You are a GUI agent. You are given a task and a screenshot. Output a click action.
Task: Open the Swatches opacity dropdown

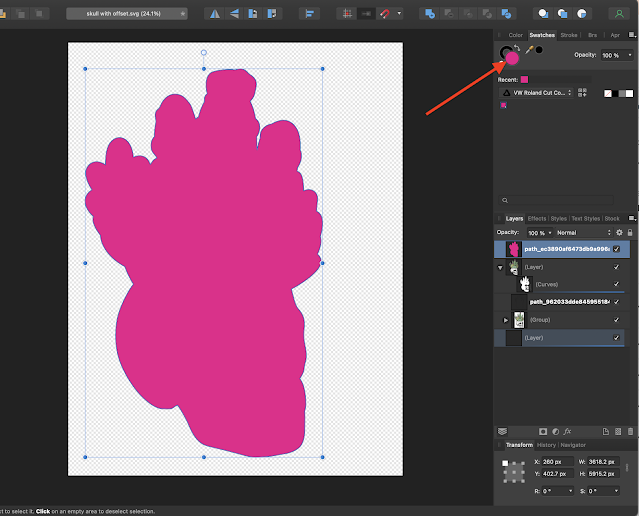[630, 55]
